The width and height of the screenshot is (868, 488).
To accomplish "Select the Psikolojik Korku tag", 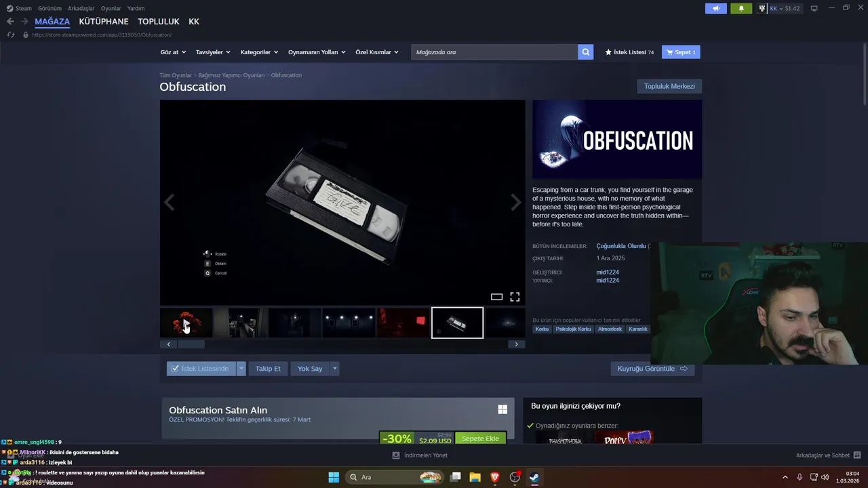I will click(574, 329).
